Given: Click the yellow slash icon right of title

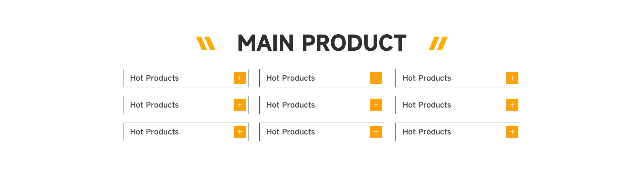Looking at the screenshot, I should 438,43.
